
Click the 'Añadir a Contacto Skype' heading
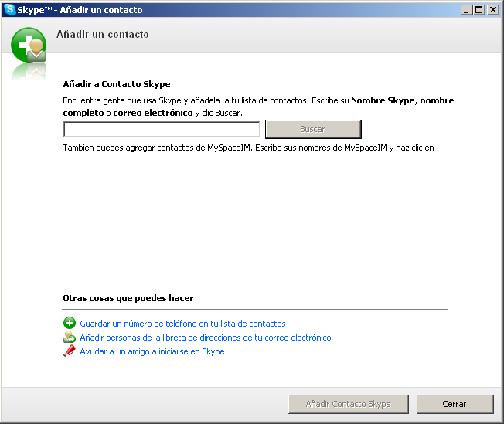[117, 84]
